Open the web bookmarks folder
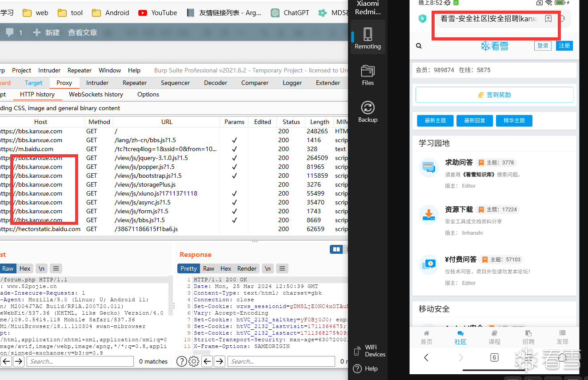Image resolution: width=588 pixels, height=380 pixels. (x=35, y=13)
